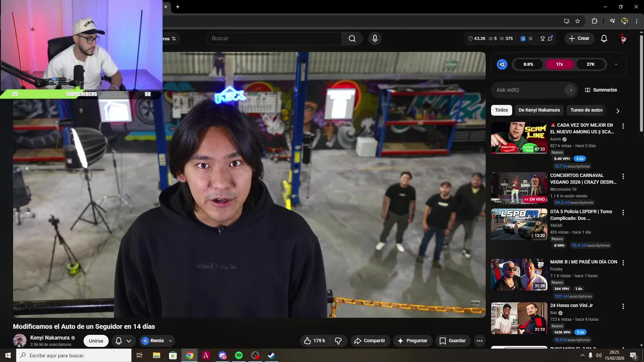
Task: Open File Explorer from the taskbar
Action: coord(156,355)
